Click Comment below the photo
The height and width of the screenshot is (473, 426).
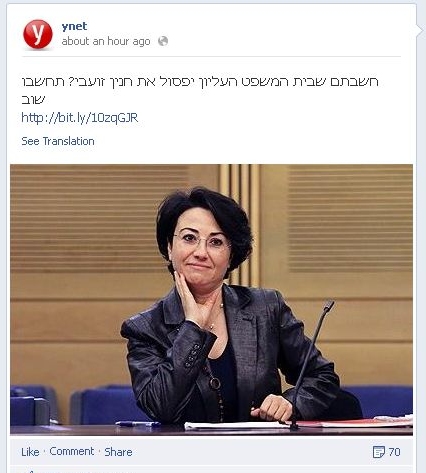72,451
